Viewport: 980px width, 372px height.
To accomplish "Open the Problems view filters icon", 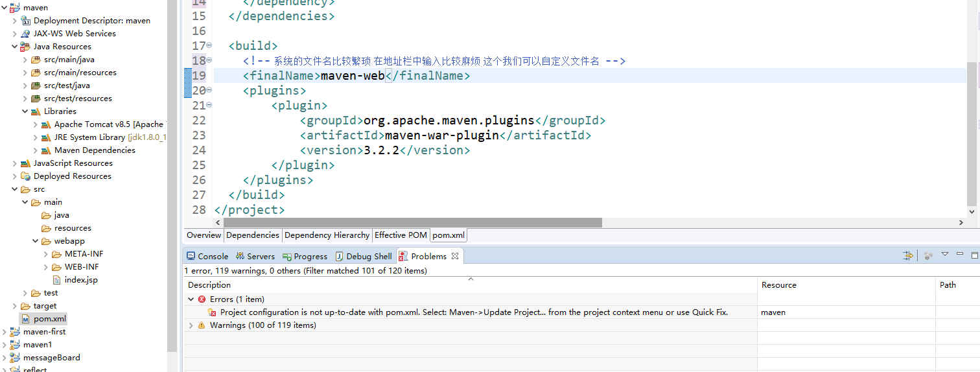I will point(908,256).
